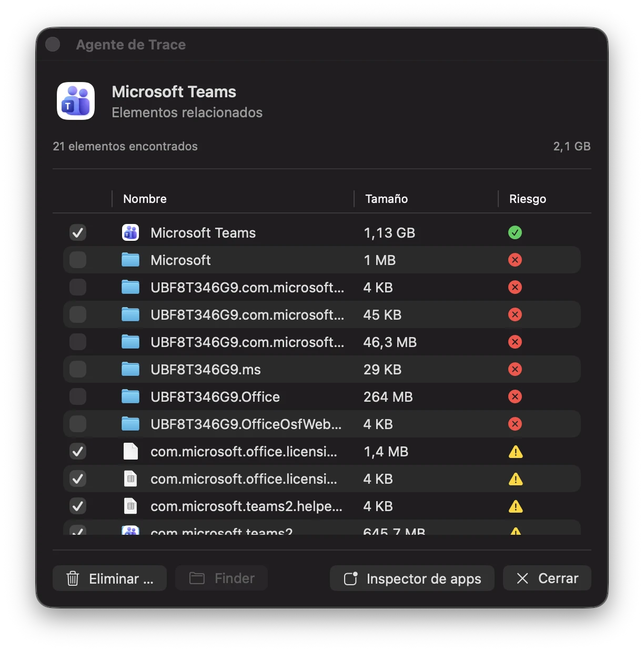Viewport: 644px width, 652px height.
Task: Click folder icon of UBF8T346G9.Office row
Action: [x=130, y=396]
